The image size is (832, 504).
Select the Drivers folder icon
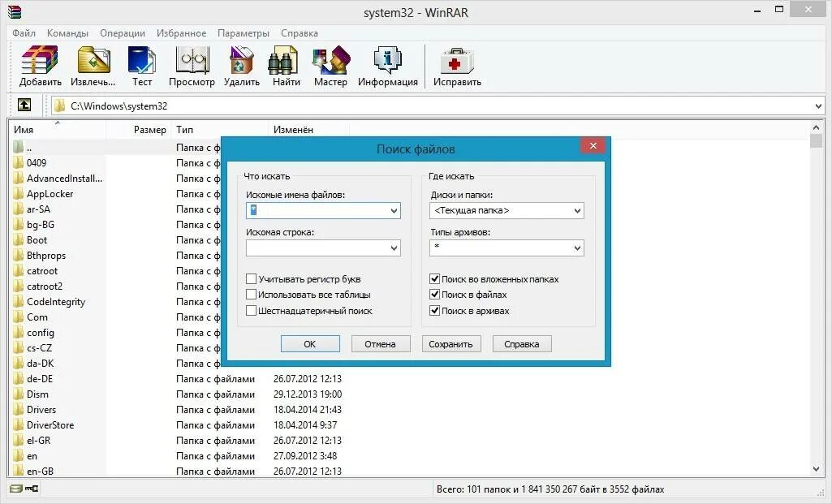click(x=19, y=409)
